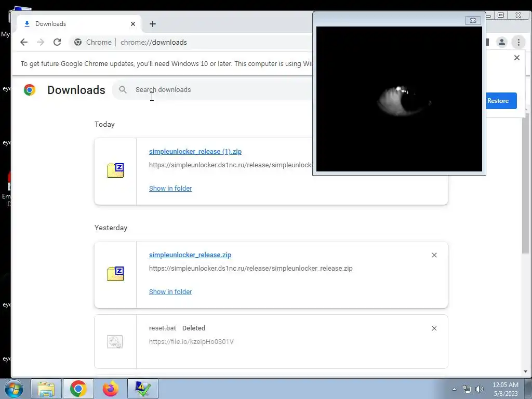The width and height of the screenshot is (532, 399).
Task: Click the simpleunlocker_release.zip source URL
Action: click(x=251, y=269)
